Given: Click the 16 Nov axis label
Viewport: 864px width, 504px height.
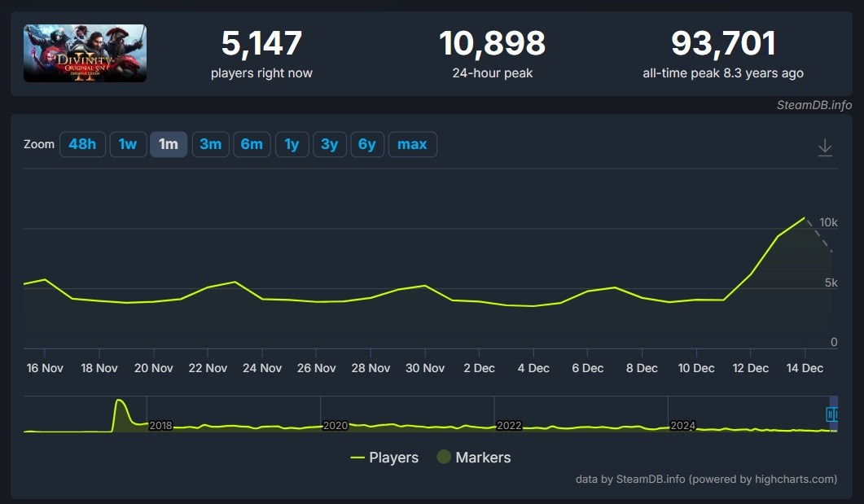Looking at the screenshot, I should click(45, 368).
